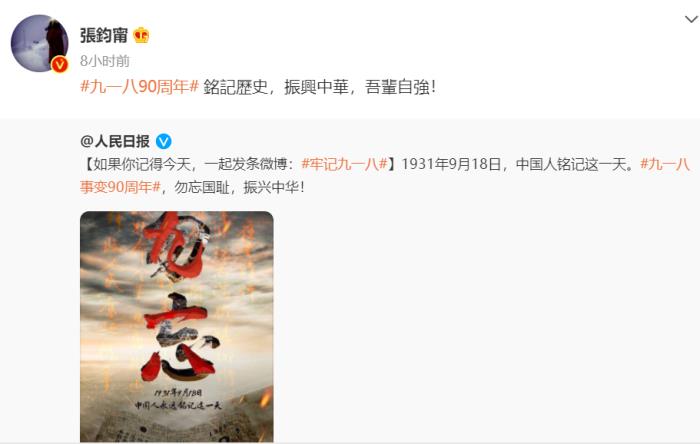Open the post via 8小时前 timestamp
Screen dimensions: 700x444
[x=105, y=61]
